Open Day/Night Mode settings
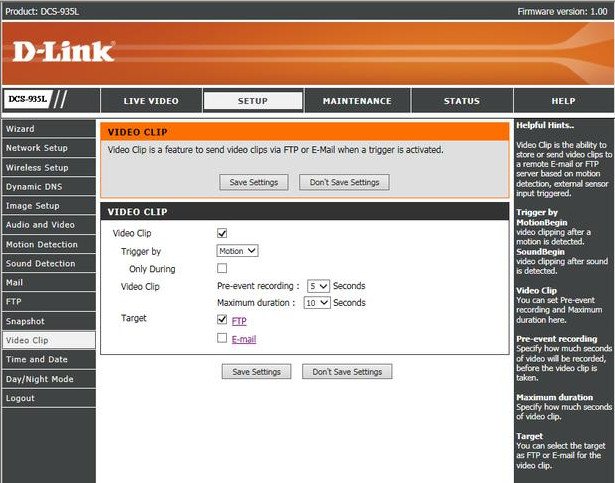 tap(49, 379)
